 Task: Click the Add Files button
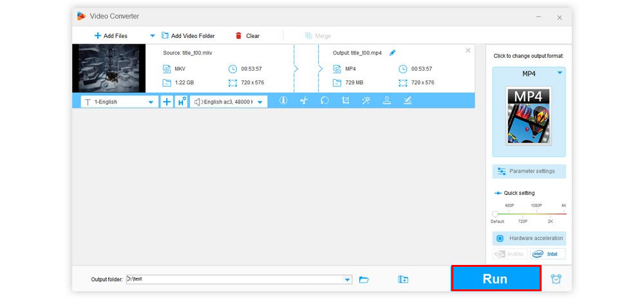tap(111, 35)
